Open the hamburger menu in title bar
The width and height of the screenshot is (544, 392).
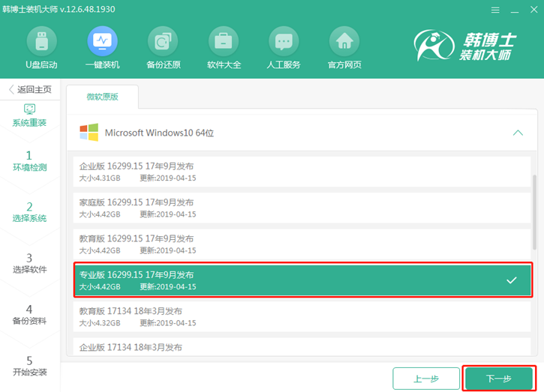[494, 10]
